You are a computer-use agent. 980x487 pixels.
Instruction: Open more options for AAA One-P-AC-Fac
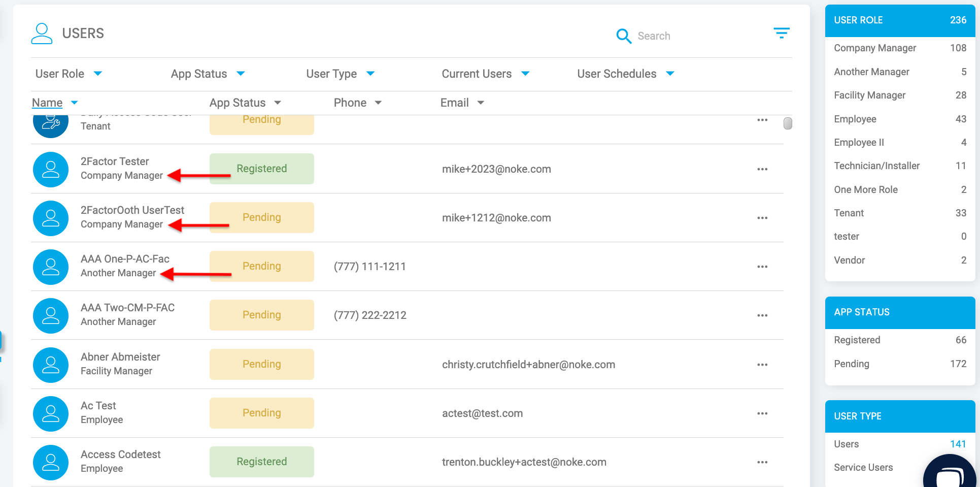coord(762,267)
